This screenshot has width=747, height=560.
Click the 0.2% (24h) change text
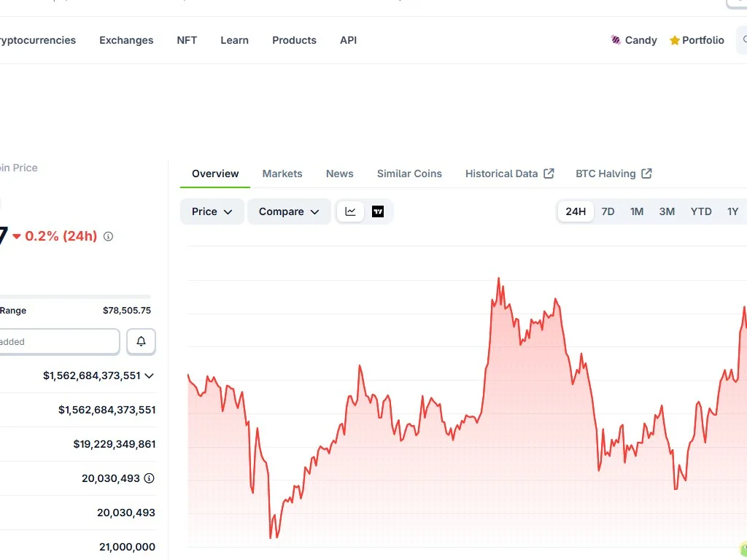point(61,236)
